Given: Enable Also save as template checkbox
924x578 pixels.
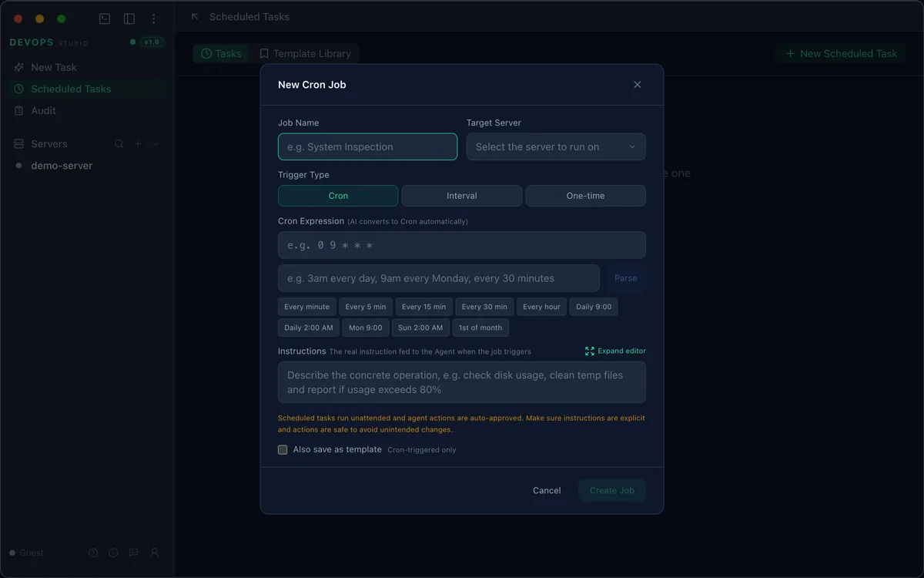Looking at the screenshot, I should point(283,449).
